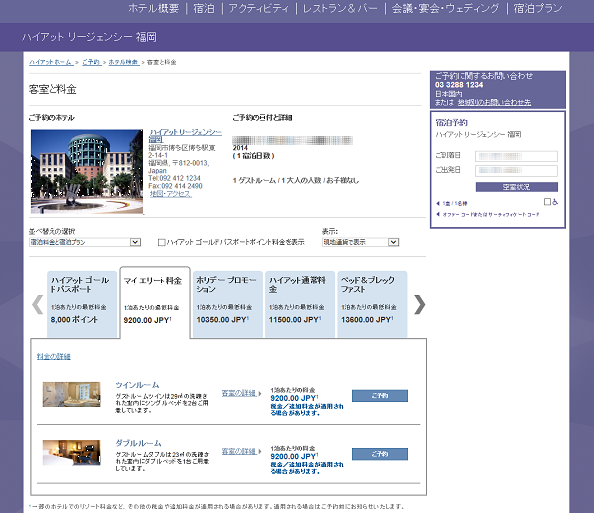Open the ダブルルーム room title link
Image resolution: width=594 pixels, height=513 pixels.
click(x=138, y=443)
